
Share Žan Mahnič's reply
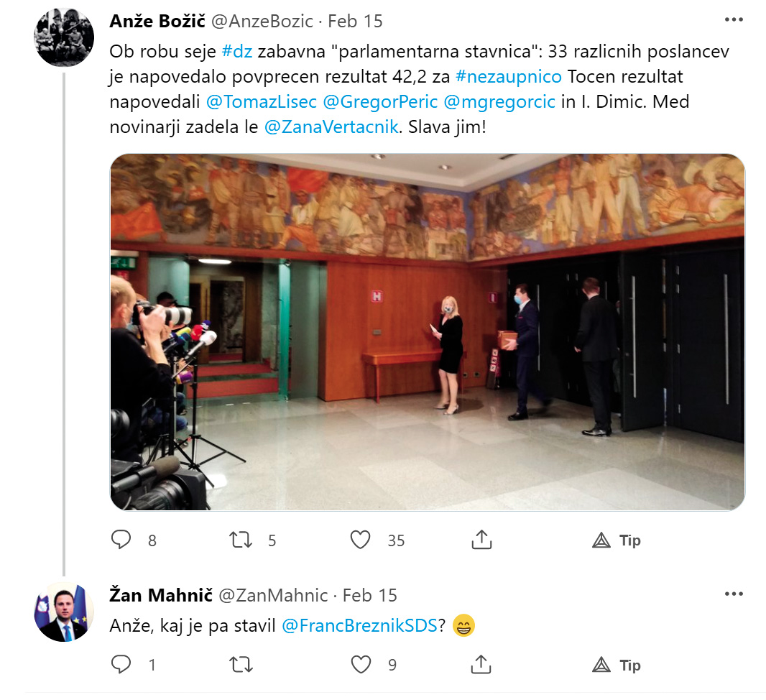[x=480, y=665]
